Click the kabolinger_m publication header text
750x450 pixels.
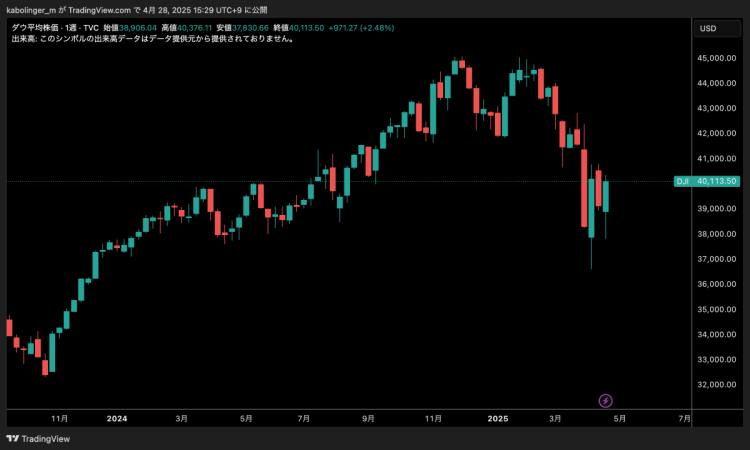click(x=137, y=10)
